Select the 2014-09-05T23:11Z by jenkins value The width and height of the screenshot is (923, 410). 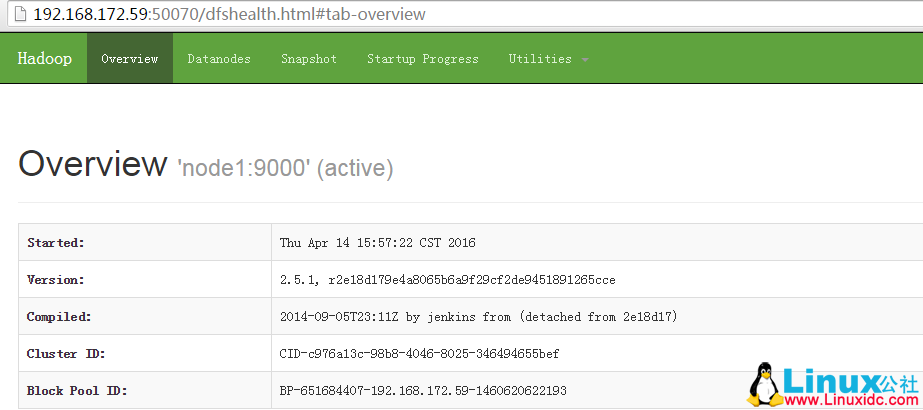pyautogui.click(x=479, y=317)
